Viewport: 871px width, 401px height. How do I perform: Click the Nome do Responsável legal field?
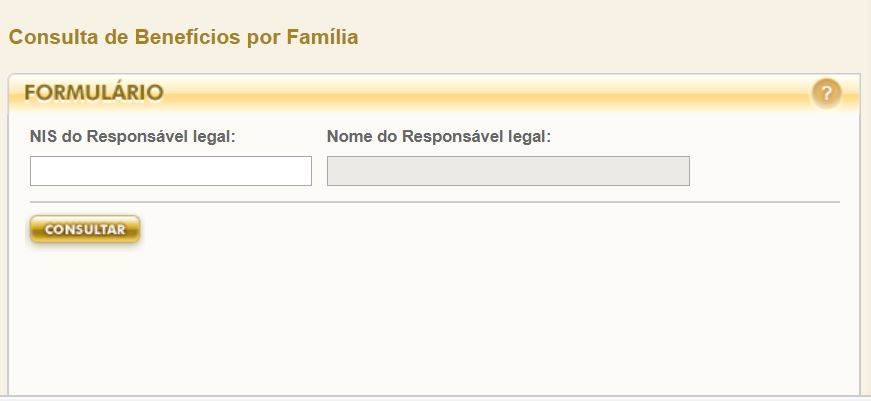coord(508,171)
